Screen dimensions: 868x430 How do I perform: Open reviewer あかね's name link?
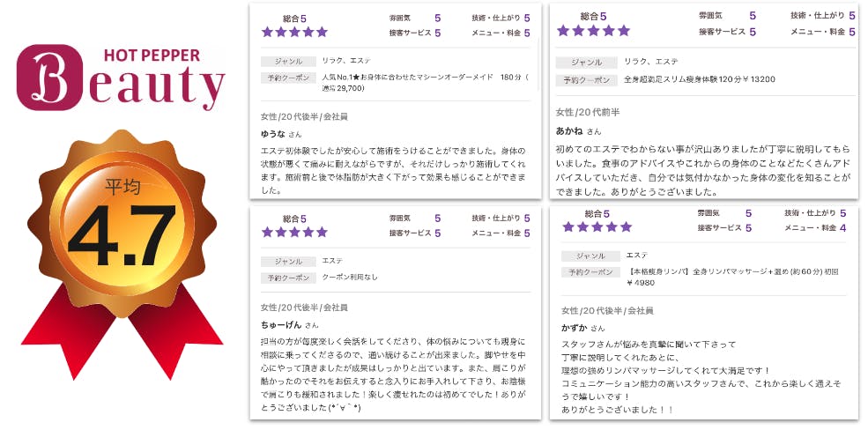569,131
